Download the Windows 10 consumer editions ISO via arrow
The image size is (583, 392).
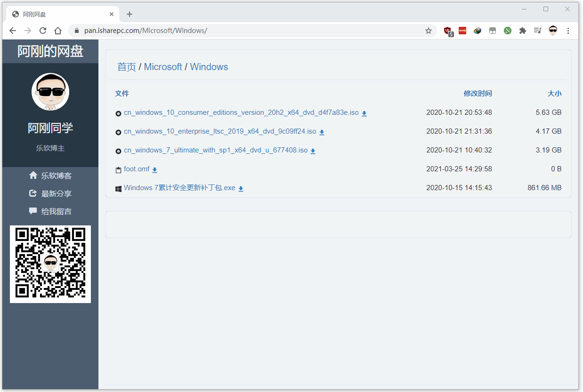[364, 113]
